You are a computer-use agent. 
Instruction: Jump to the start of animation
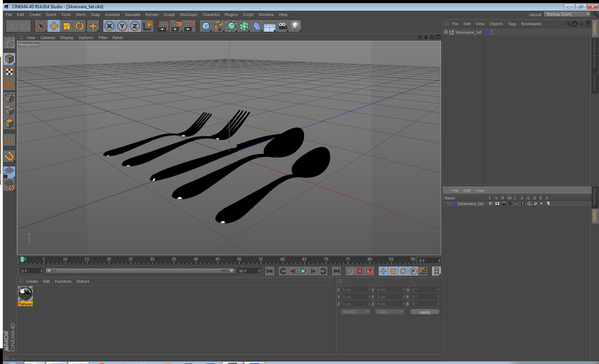click(x=270, y=271)
